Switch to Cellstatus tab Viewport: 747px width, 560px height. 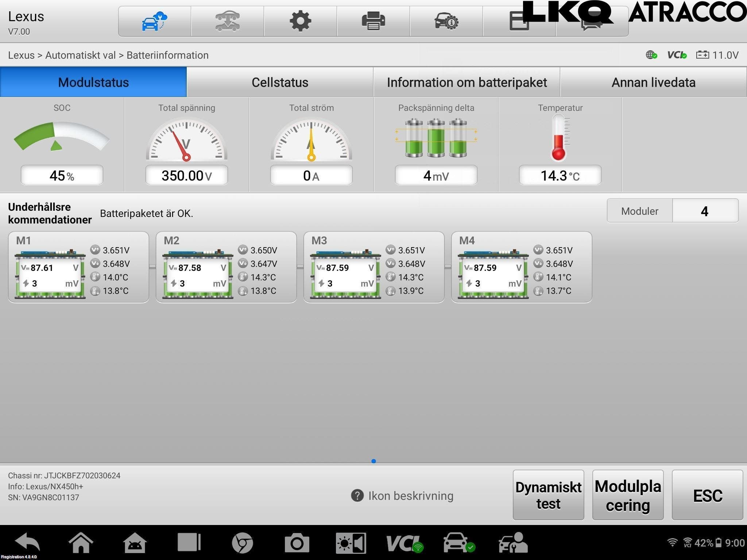pos(280,82)
